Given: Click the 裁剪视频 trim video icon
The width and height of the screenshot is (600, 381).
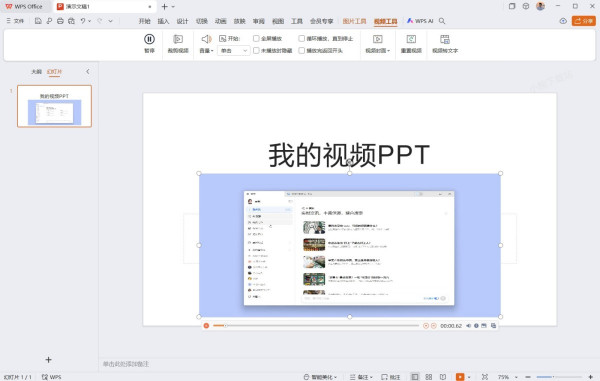Looking at the screenshot, I should pos(178,39).
